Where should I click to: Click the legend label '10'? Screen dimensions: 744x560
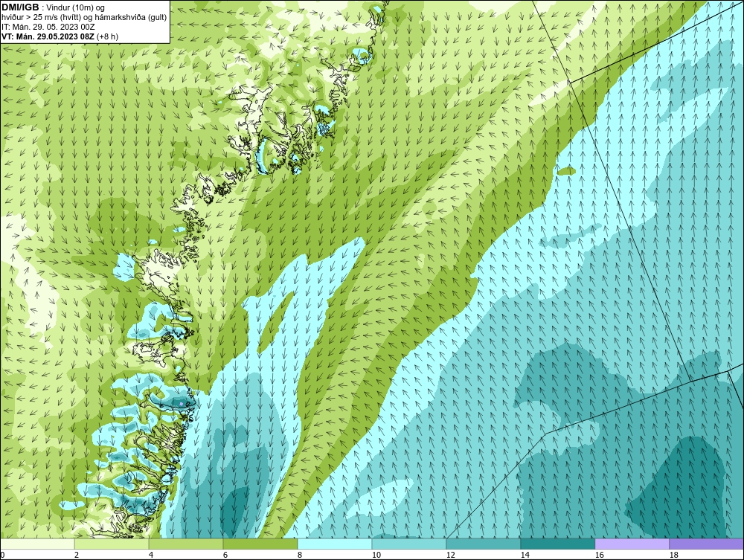(376, 555)
